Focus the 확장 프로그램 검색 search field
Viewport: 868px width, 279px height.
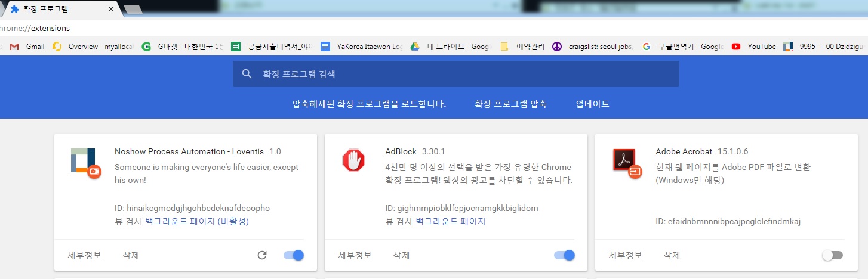point(466,74)
